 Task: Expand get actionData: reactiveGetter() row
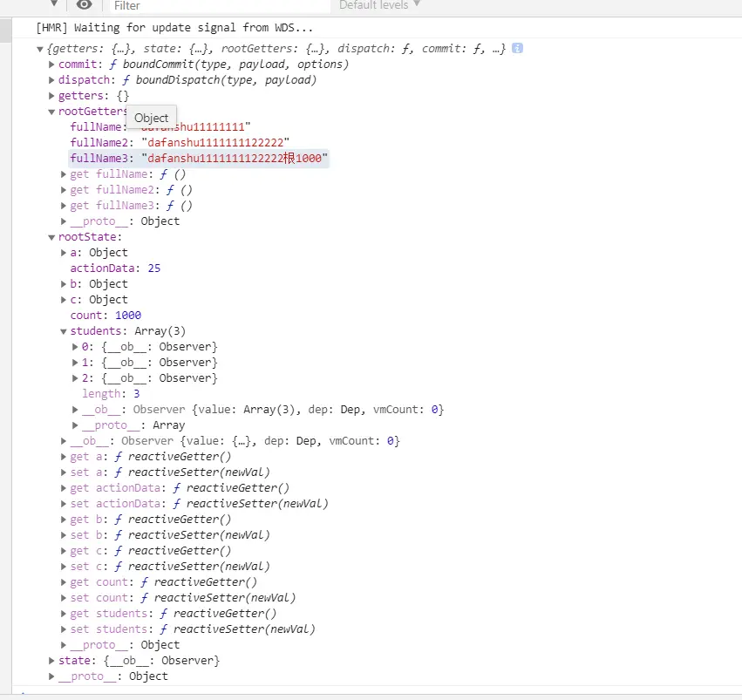[x=64, y=487]
